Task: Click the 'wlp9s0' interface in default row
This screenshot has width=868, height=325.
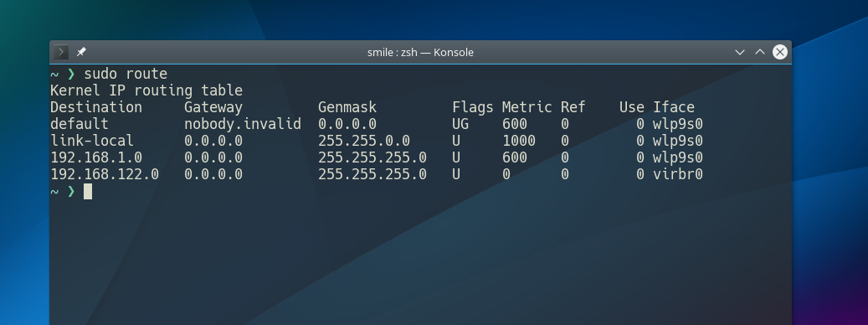Action: pyautogui.click(x=677, y=124)
